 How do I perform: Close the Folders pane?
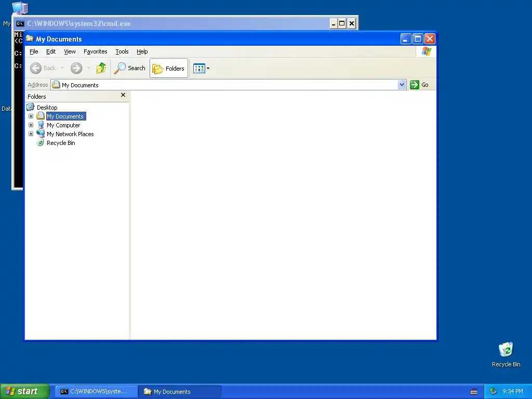click(x=123, y=95)
